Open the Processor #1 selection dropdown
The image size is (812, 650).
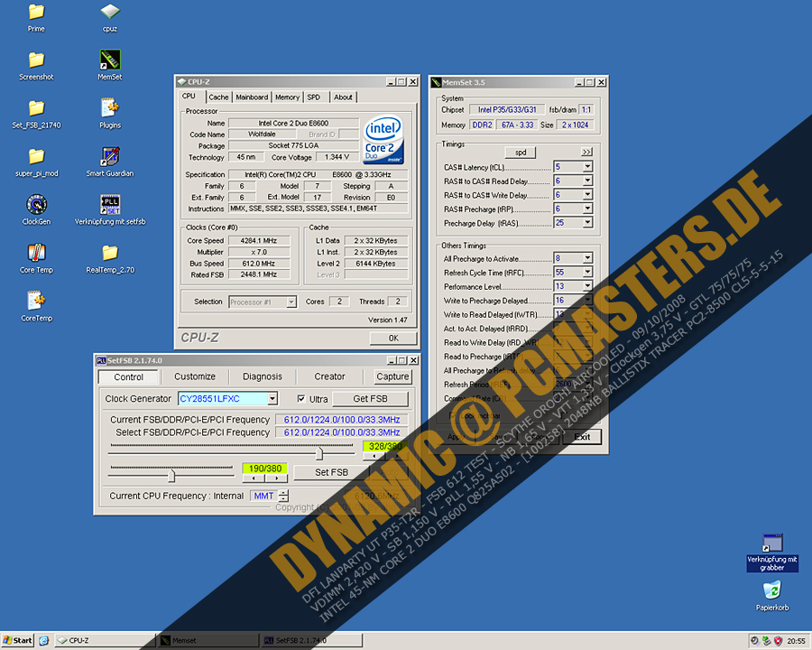pyautogui.click(x=291, y=302)
